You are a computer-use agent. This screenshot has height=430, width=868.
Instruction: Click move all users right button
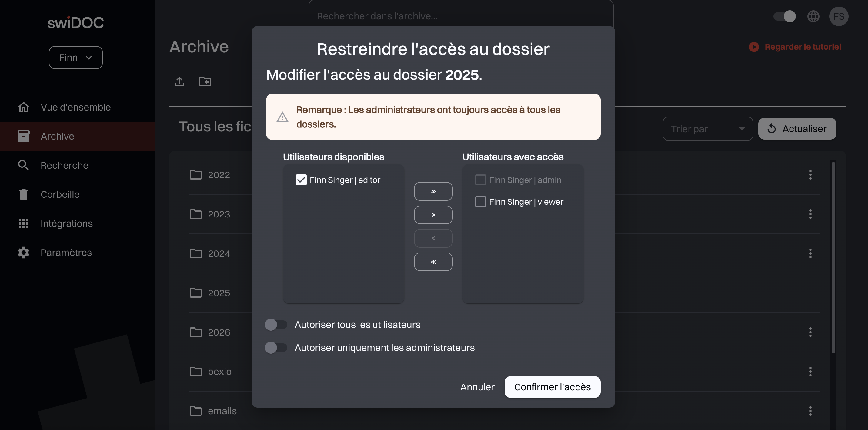pyautogui.click(x=433, y=191)
